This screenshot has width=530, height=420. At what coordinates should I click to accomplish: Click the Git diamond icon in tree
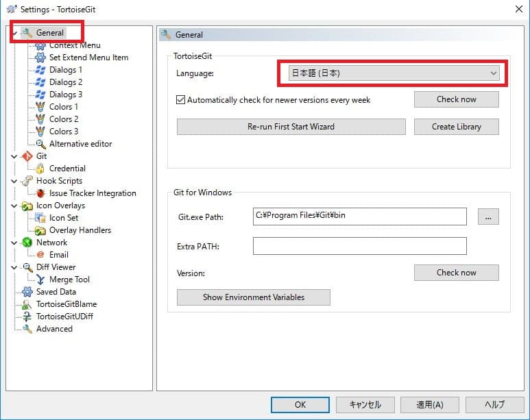click(x=27, y=156)
